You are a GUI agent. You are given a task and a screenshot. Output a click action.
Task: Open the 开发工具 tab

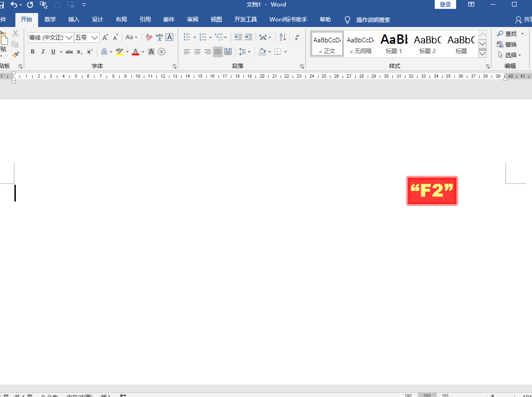click(x=246, y=20)
